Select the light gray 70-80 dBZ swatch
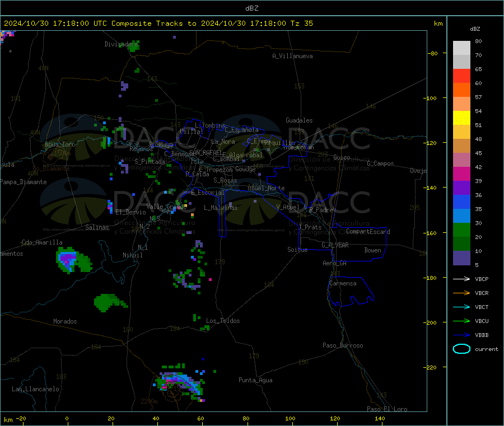504x426 pixels. (461, 48)
